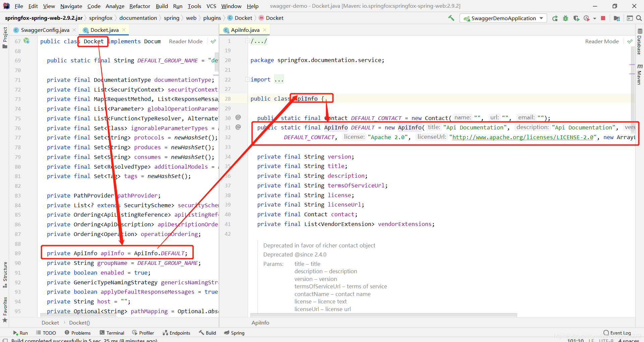Open the Spring tool window
The height and width of the screenshot is (342, 644).
234,333
